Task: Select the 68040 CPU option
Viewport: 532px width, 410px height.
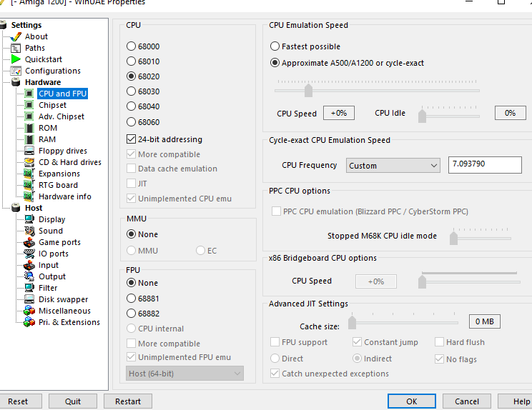Action: [x=131, y=106]
